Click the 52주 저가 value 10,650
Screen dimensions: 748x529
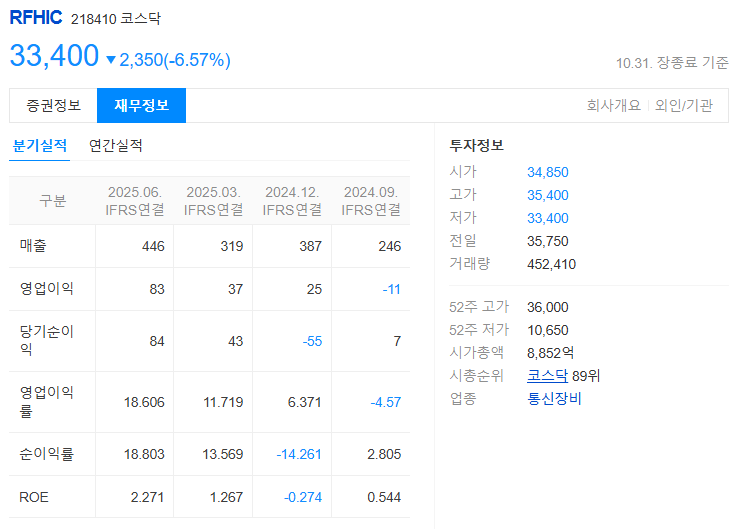tap(548, 330)
